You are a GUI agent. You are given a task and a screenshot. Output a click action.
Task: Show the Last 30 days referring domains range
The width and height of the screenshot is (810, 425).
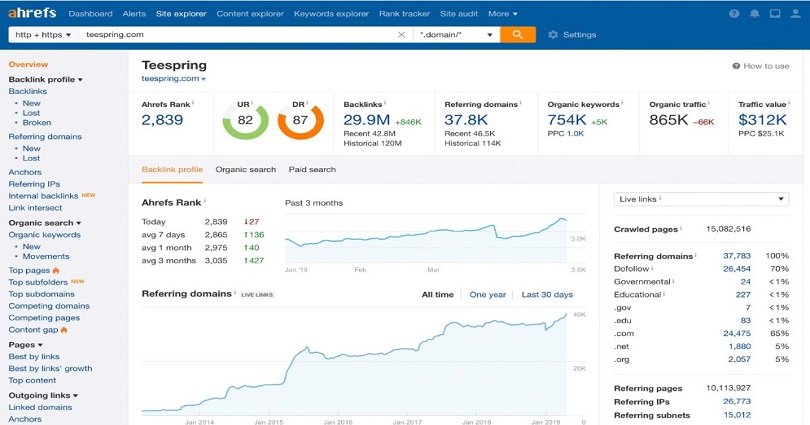point(547,294)
